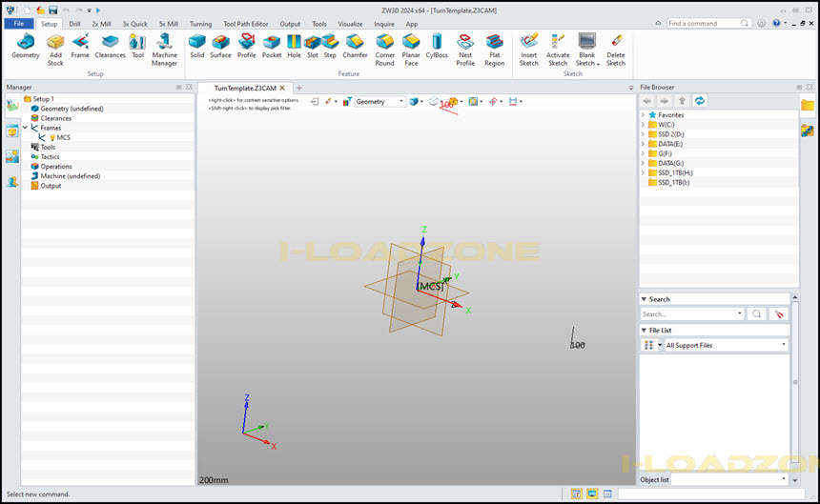Click the File Browser back arrow
Screen dimensions: 820x504
(647, 101)
